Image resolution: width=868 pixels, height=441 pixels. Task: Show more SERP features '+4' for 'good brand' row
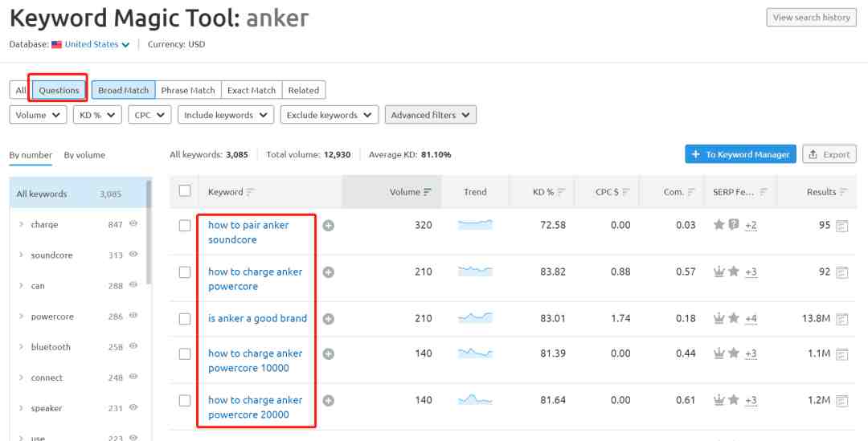751,319
